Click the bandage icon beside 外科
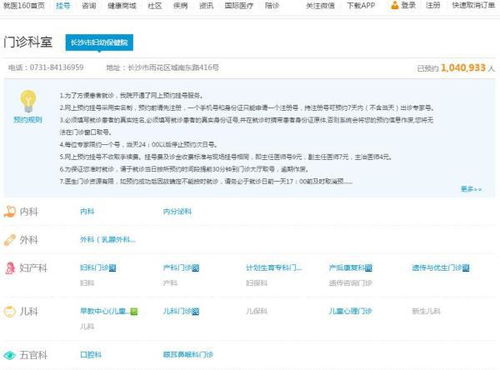Image resolution: width=500 pixels, height=370 pixels. click(x=10, y=240)
